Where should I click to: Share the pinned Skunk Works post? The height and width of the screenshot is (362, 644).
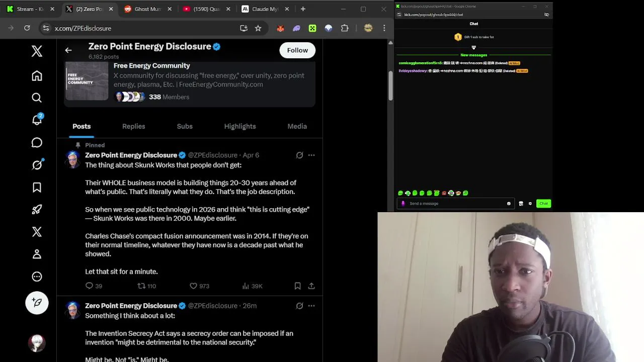[x=311, y=286]
